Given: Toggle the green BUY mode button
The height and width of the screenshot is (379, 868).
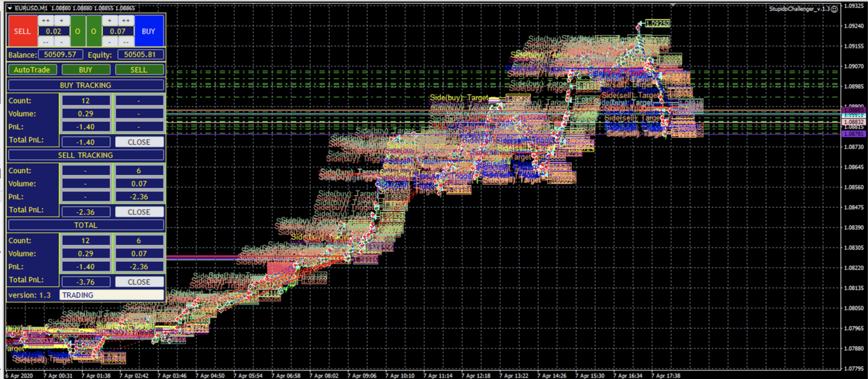Looking at the screenshot, I should [x=85, y=69].
